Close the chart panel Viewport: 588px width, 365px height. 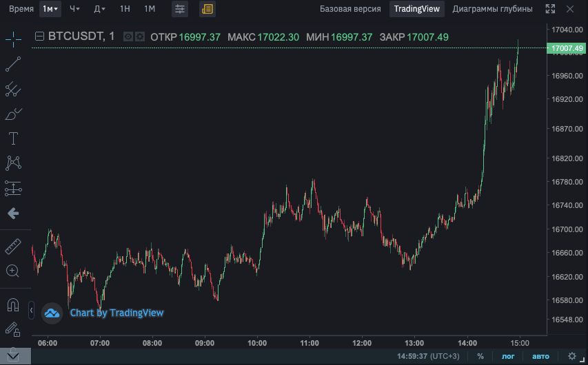tap(570, 9)
